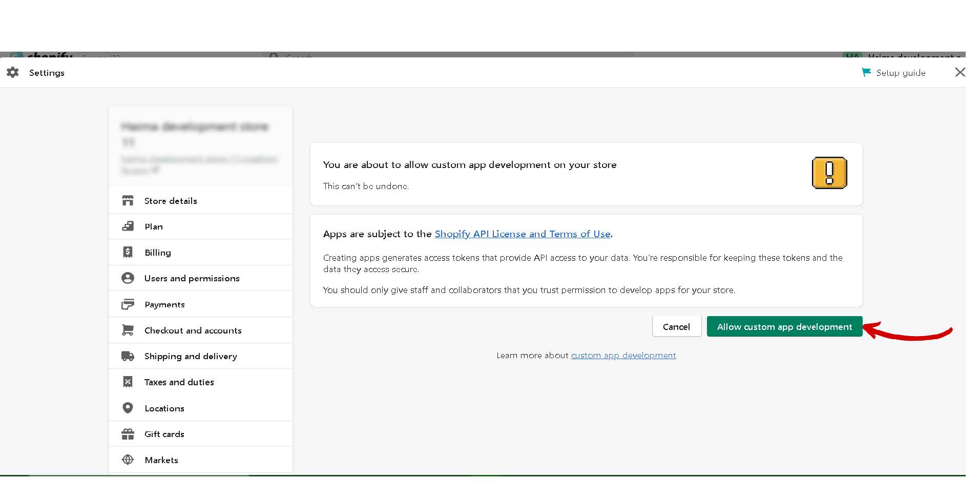The width and height of the screenshot is (980, 498).
Task: Open the Plan settings section
Action: click(153, 226)
